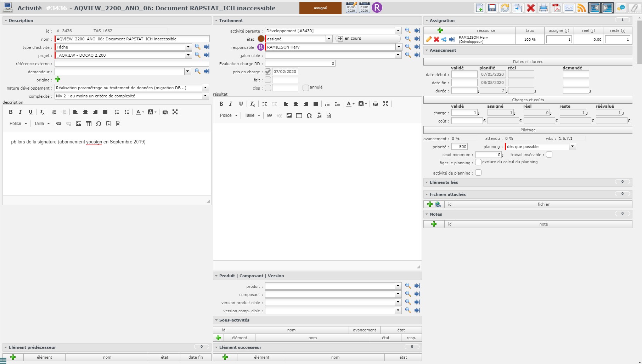The width and height of the screenshot is (642, 364).
Task: Click the print icon in top toolbar
Action: 543,8
